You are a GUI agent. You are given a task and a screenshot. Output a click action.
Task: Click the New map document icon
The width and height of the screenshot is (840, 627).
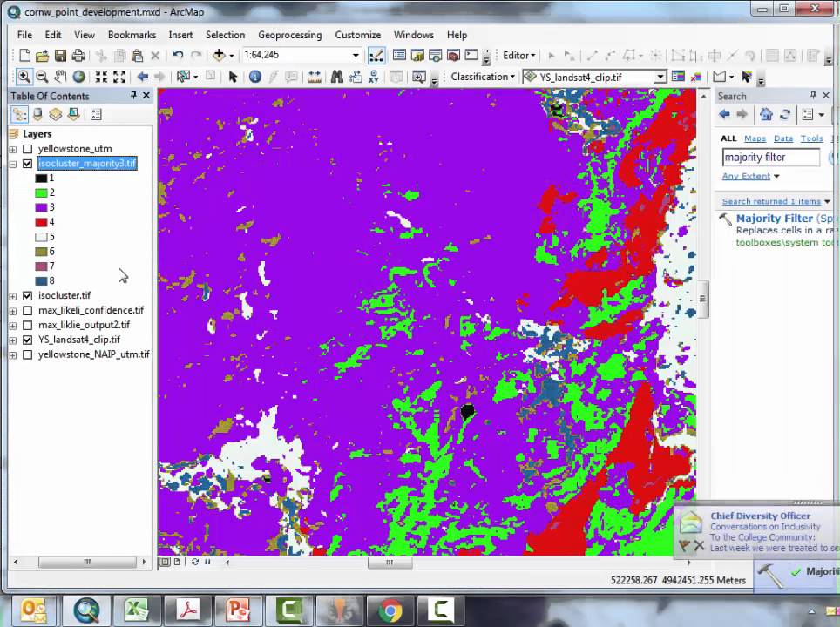click(x=24, y=55)
